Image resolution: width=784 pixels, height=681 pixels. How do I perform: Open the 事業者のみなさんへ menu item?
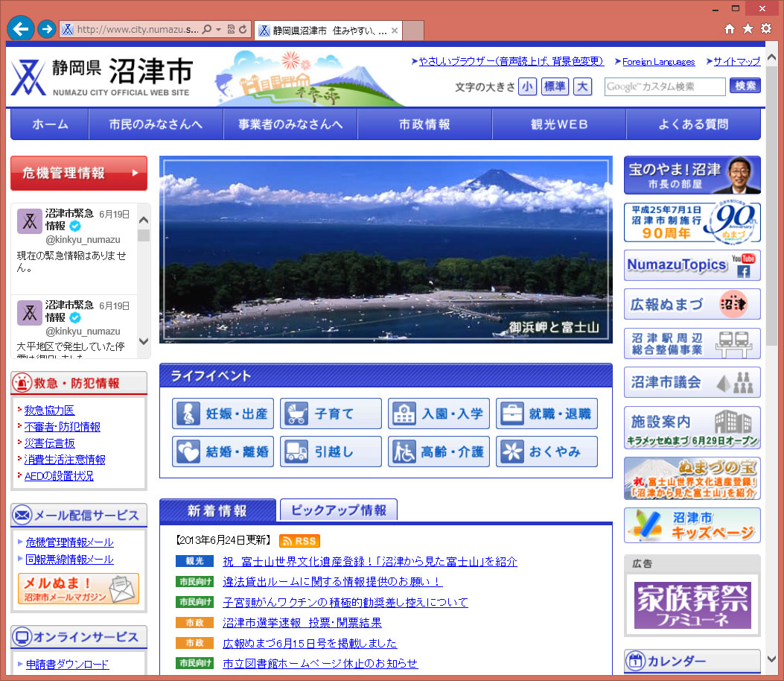pyautogui.click(x=290, y=124)
